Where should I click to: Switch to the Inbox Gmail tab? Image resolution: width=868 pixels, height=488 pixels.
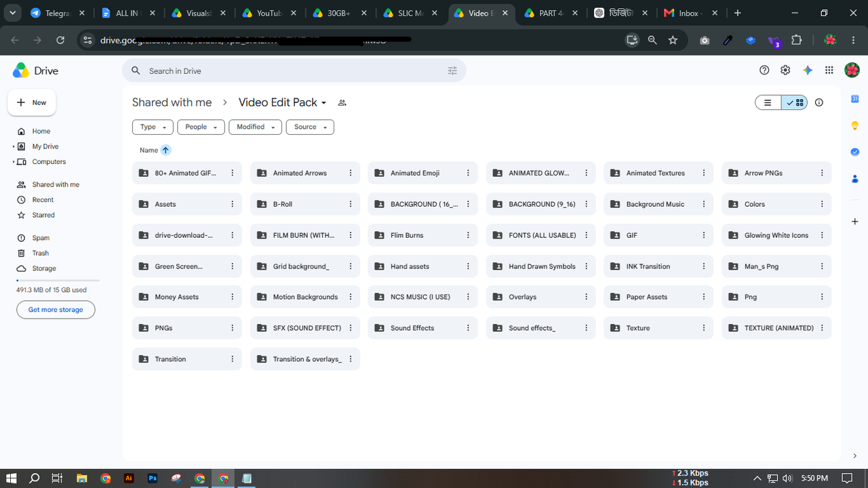pyautogui.click(x=691, y=13)
